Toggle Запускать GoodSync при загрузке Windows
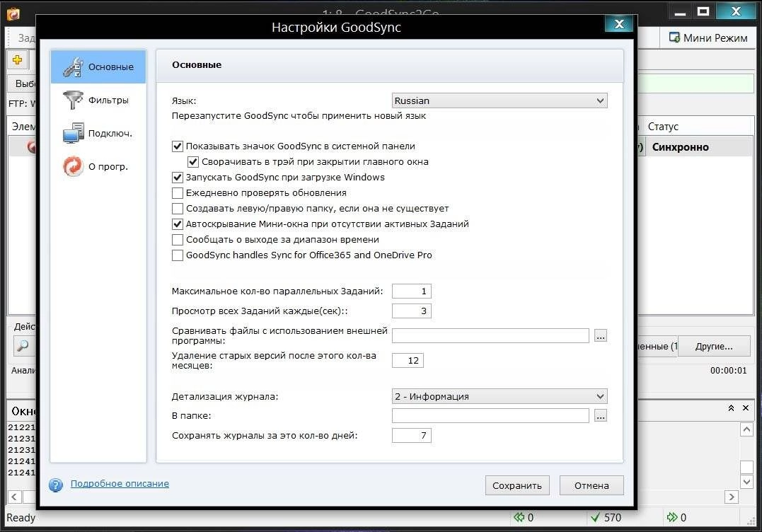The width and height of the screenshot is (762, 532). tap(178, 178)
